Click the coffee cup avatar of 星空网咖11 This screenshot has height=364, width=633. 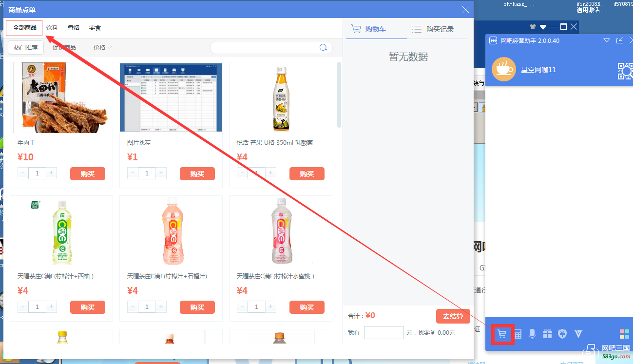pyautogui.click(x=504, y=69)
